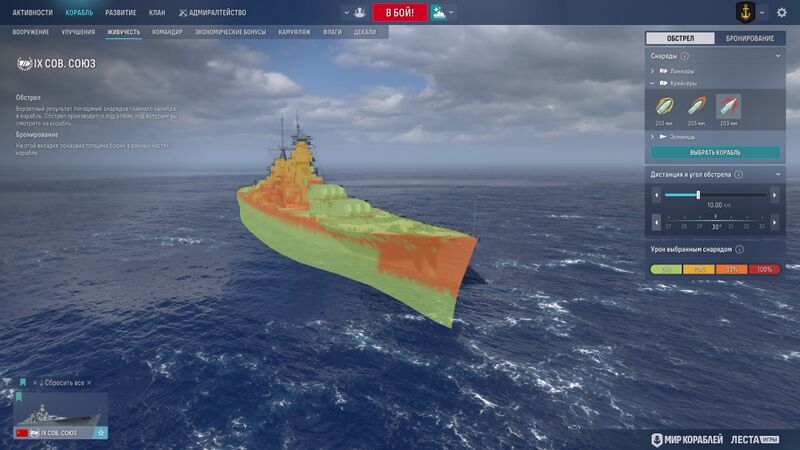
Task: Click the Сбросить все reset filters link
Action: pyautogui.click(x=64, y=383)
